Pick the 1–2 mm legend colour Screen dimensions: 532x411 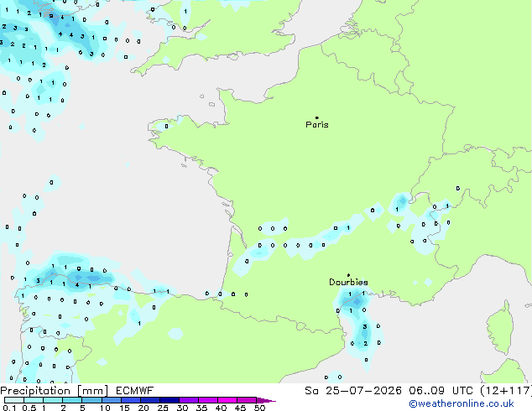click(x=53, y=400)
